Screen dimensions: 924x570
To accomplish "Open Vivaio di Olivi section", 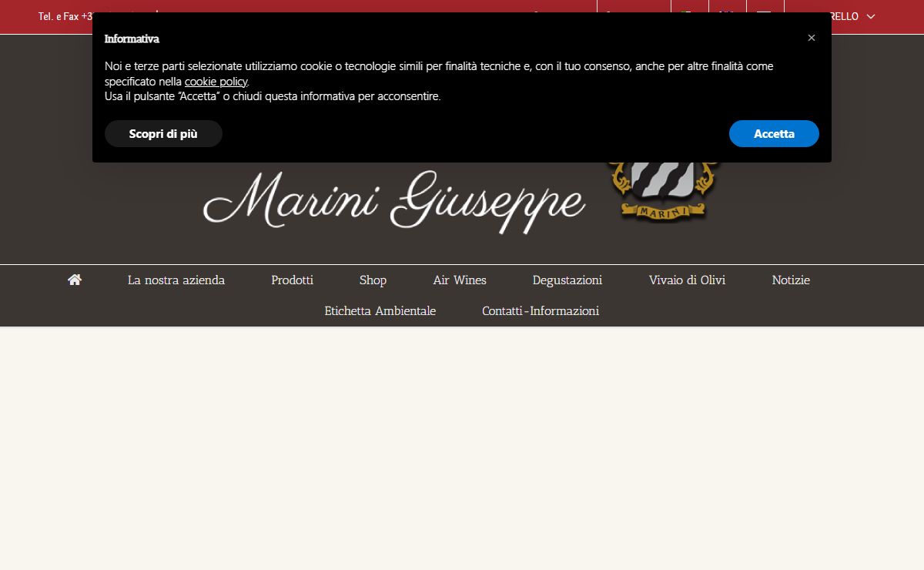I will [x=687, y=280].
